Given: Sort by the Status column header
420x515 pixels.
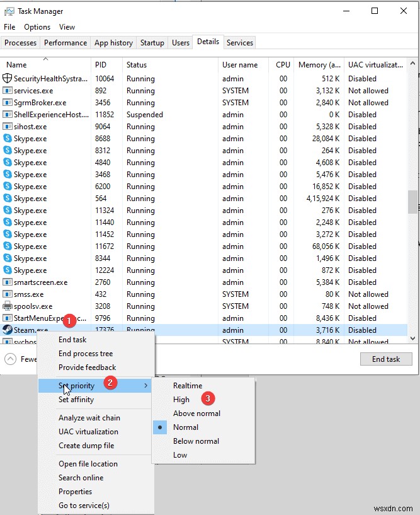Looking at the screenshot, I should [x=170, y=65].
